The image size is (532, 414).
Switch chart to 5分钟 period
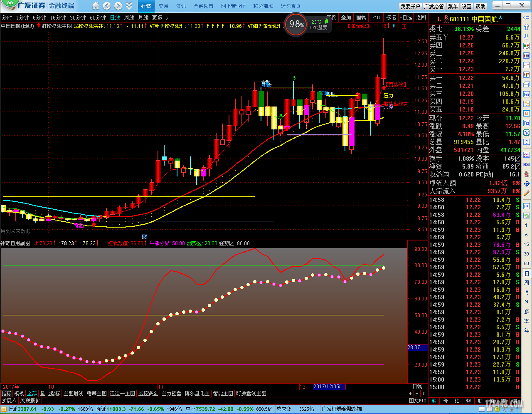pos(39,17)
